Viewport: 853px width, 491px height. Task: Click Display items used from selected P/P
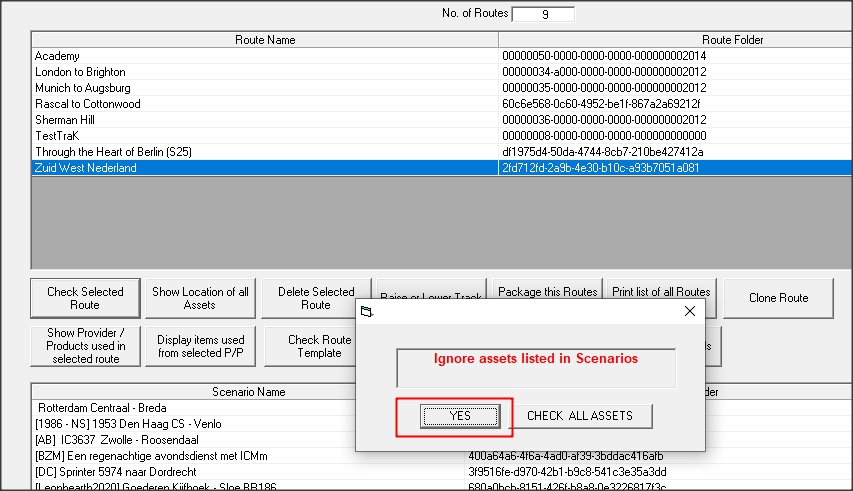[200, 346]
